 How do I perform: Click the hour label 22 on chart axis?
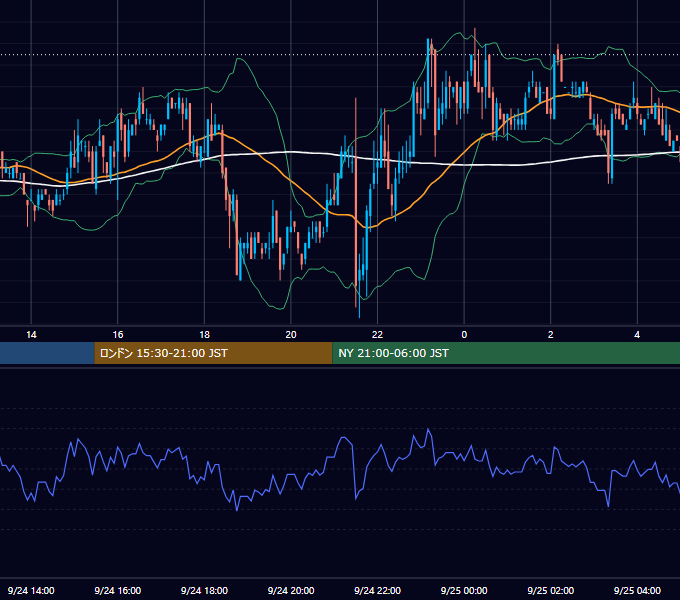377,335
